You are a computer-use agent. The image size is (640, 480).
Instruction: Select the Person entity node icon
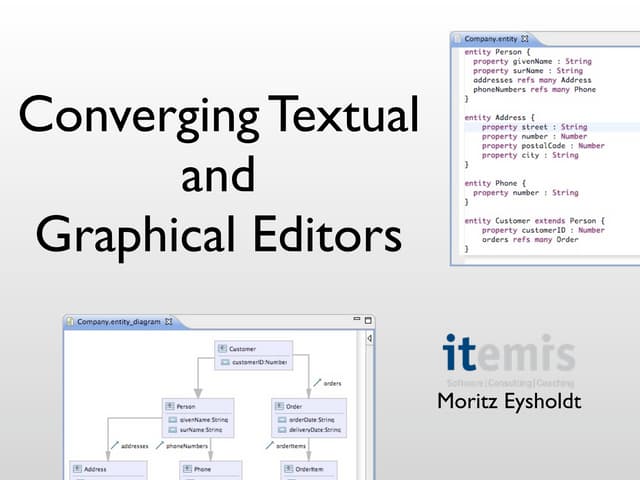tap(170, 407)
